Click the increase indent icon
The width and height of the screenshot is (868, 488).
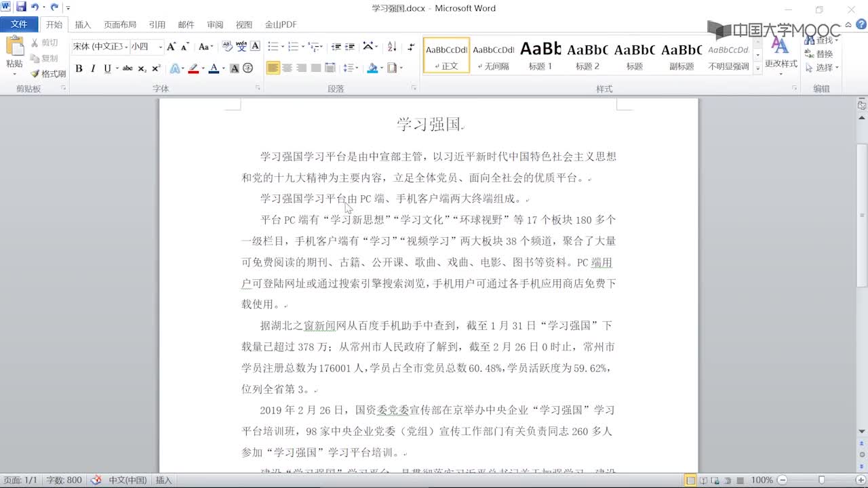(x=350, y=47)
